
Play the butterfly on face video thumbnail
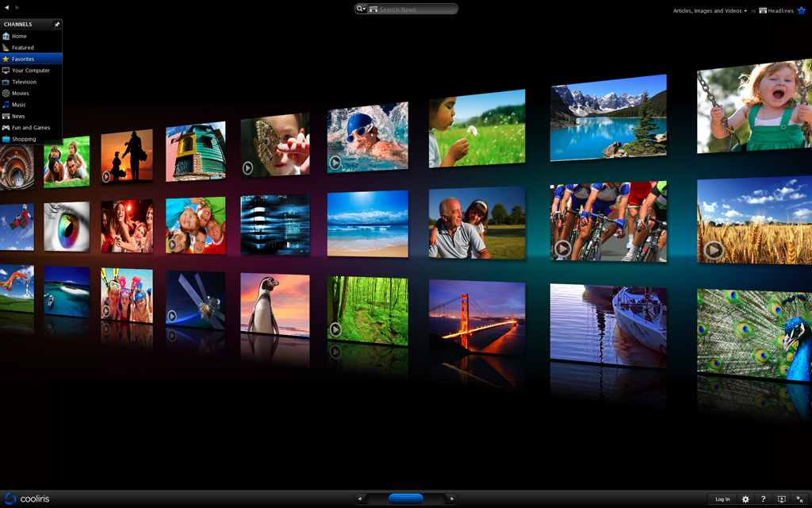coord(275,145)
